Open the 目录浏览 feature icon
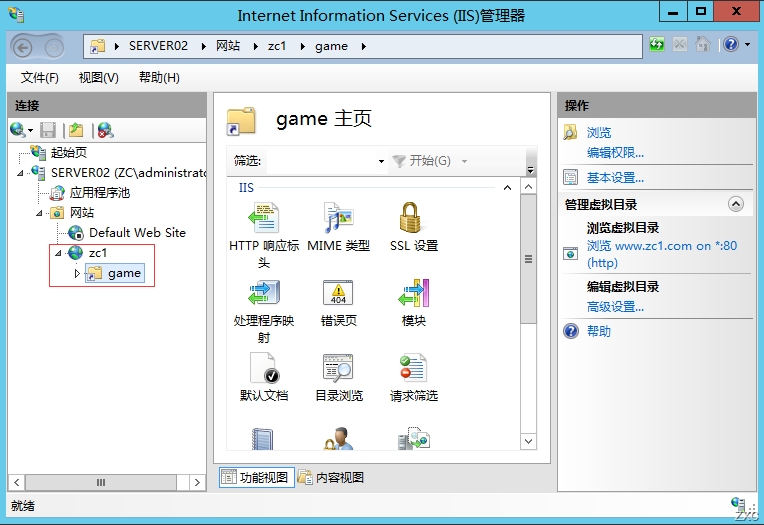The image size is (764, 525). 338,368
